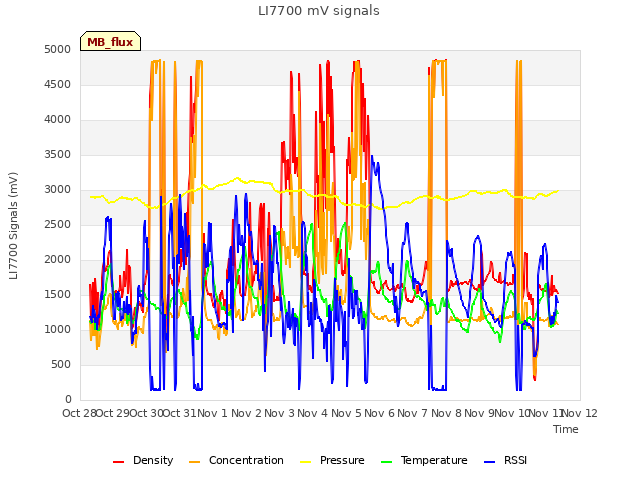The width and height of the screenshot is (640, 480).
Task: Click the Nov 5 x-axis date label
Action: (x=346, y=413)
